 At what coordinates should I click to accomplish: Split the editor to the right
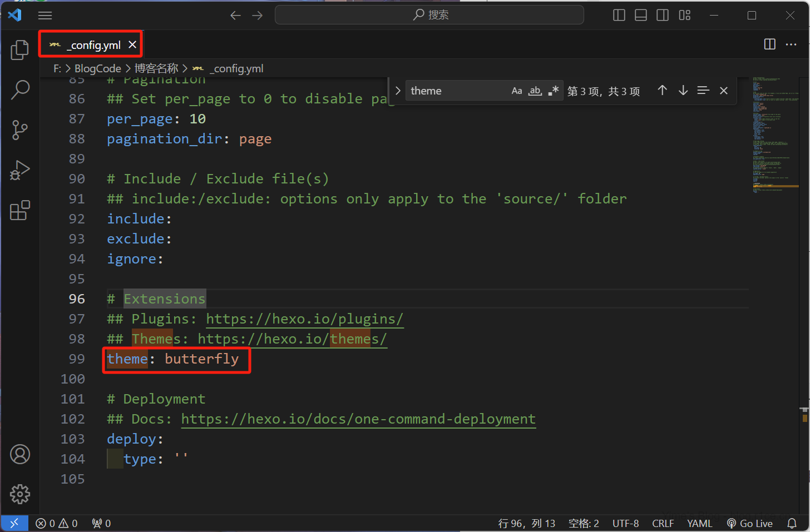pyautogui.click(x=770, y=44)
